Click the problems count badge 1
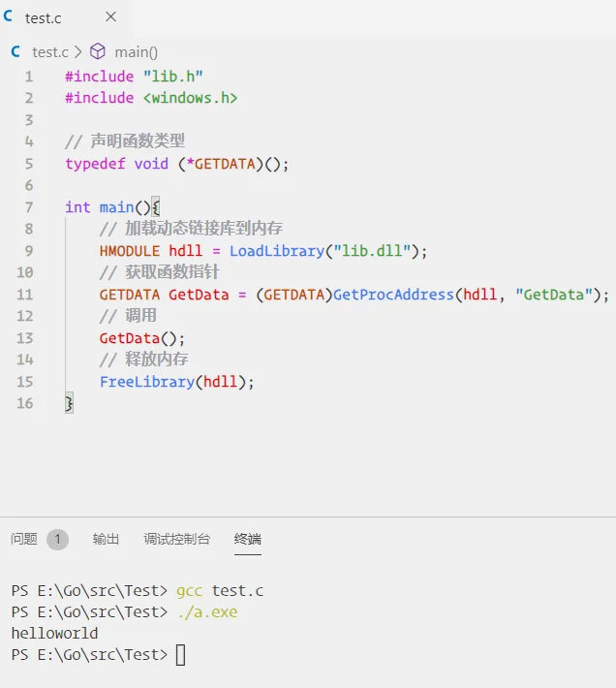This screenshot has width=616, height=688. (x=57, y=539)
